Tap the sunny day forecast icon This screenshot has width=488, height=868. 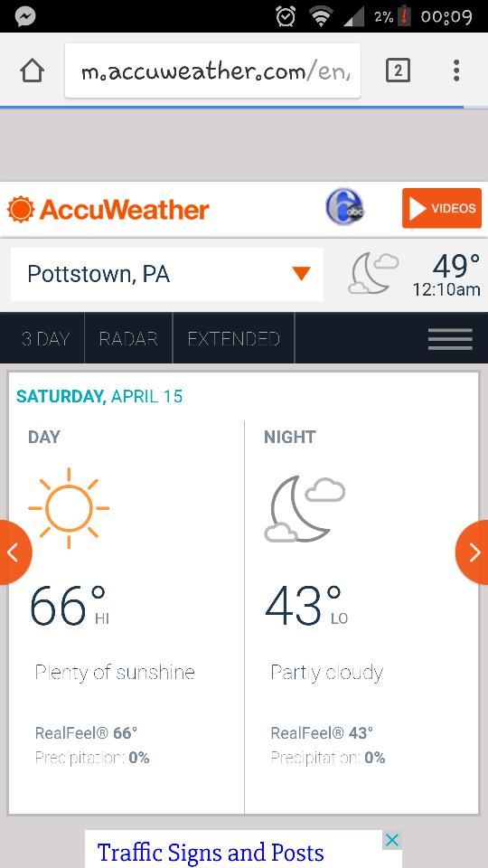[x=69, y=508]
